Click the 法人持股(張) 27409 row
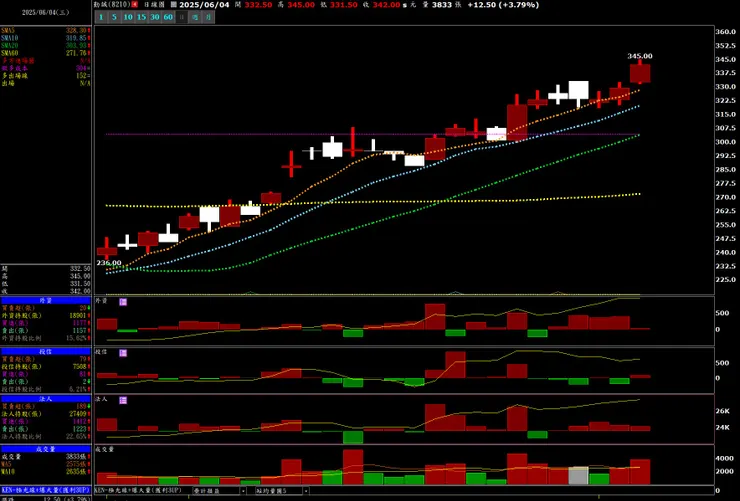 pyautogui.click(x=45, y=414)
